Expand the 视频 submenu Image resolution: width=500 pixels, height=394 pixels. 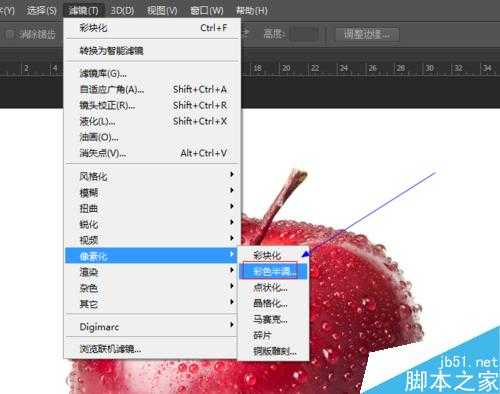(152, 240)
